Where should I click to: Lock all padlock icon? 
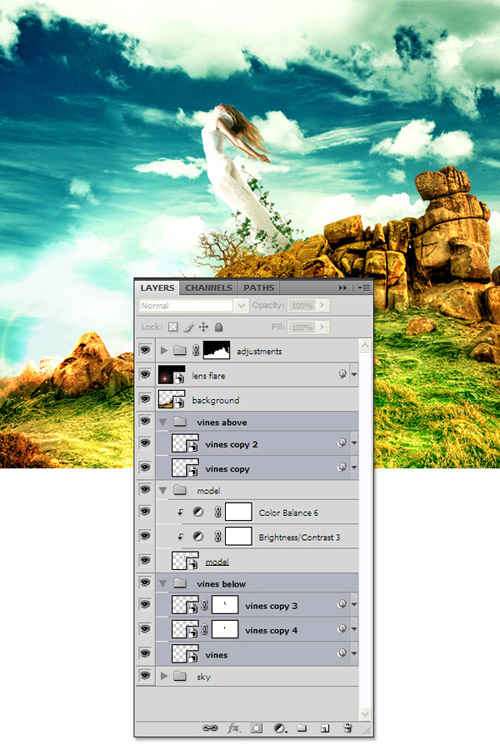[219, 327]
